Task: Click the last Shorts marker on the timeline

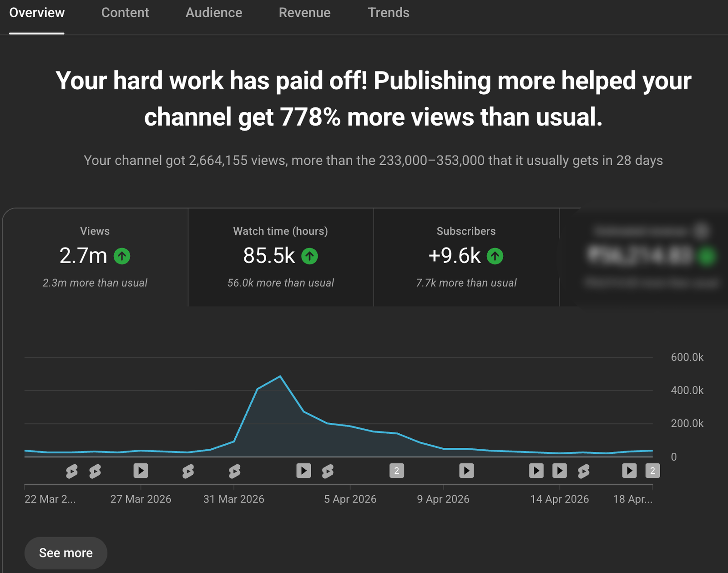Action: [584, 471]
